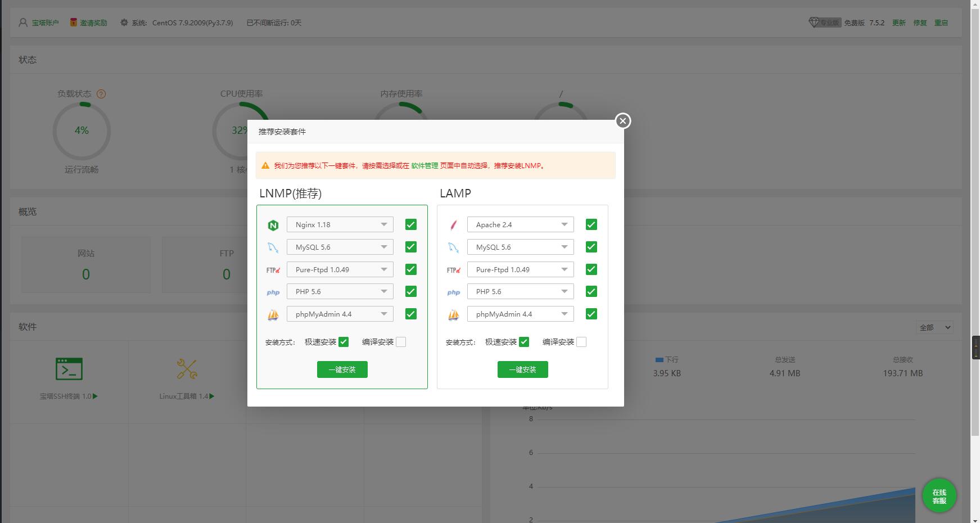Image resolution: width=980 pixels, height=523 pixels.
Task: Enable 编译安装 checkbox in LAMP
Action: tap(581, 342)
